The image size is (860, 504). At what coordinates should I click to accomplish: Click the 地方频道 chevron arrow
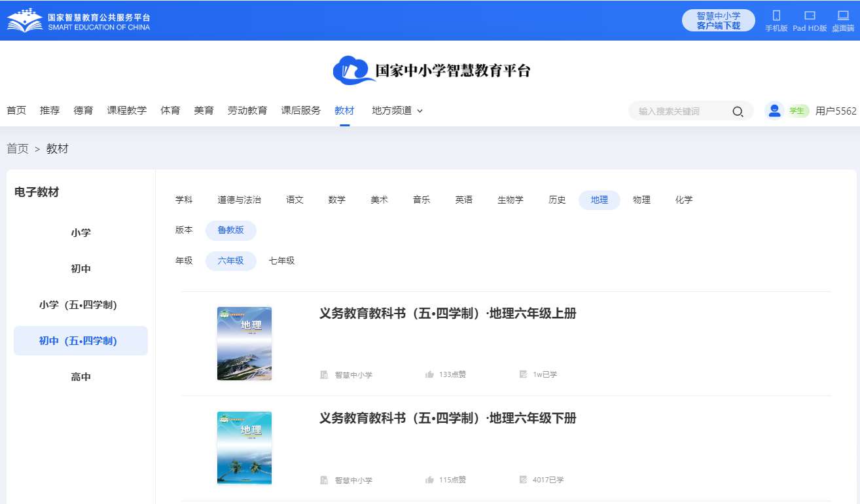[x=420, y=111]
